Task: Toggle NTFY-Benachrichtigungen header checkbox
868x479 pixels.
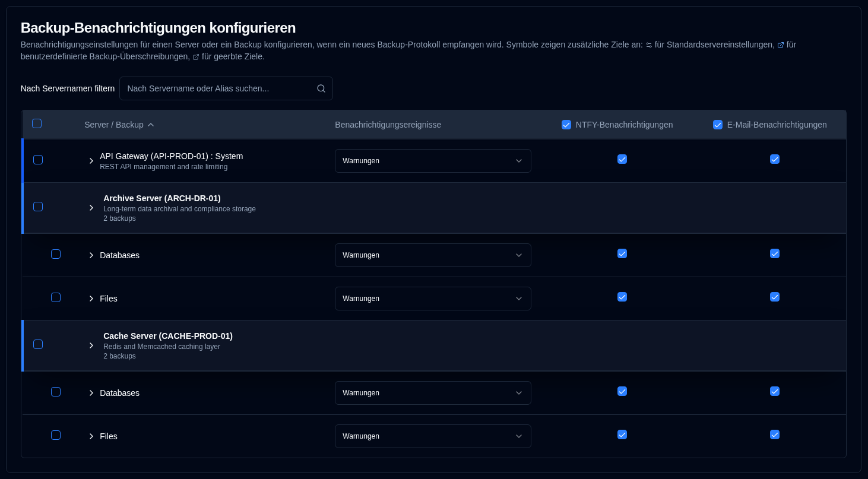Action: (566, 125)
